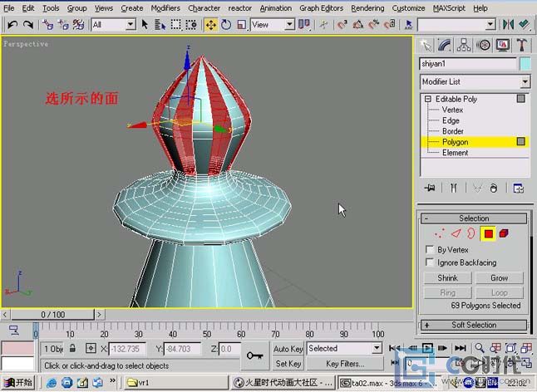
Task: Click Show End Result toggle icon
Action: click(x=453, y=188)
